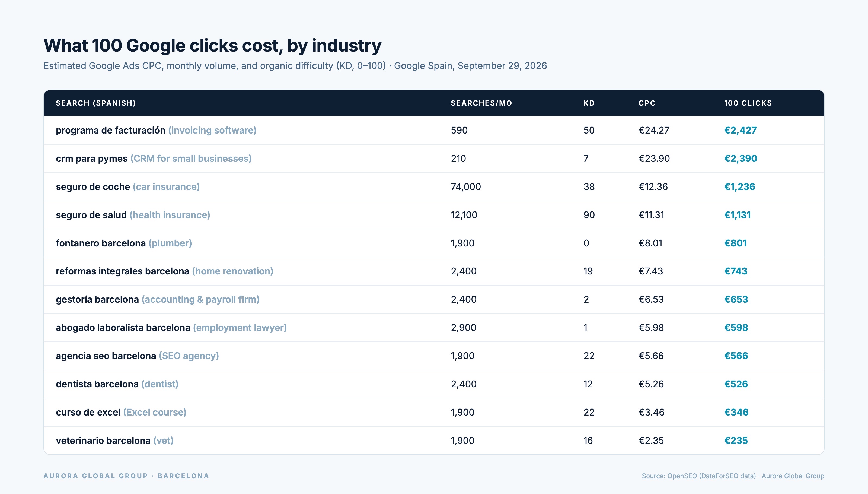Viewport: 868px width, 494px height.
Task: Select 'crm para pymes' keyword cell
Action: (154, 159)
